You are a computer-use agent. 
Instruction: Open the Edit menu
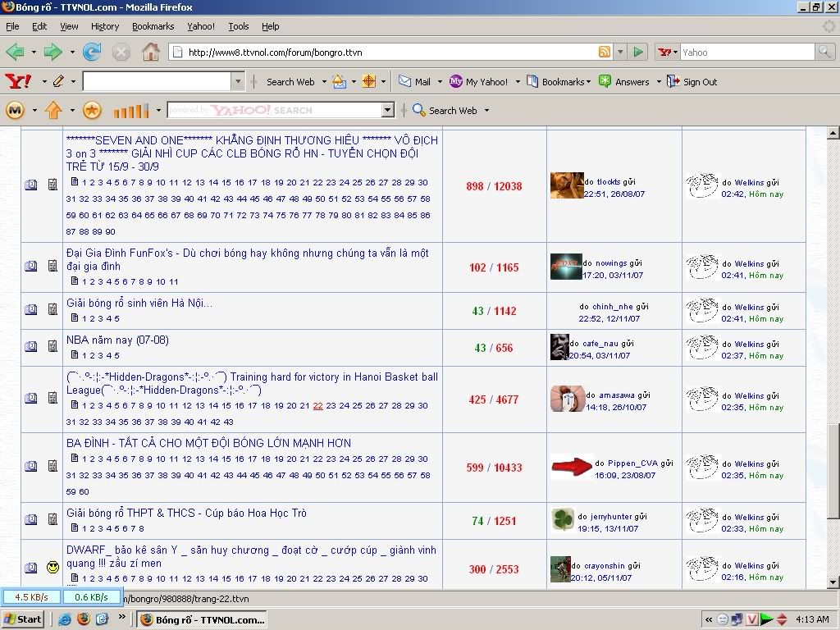point(39,26)
